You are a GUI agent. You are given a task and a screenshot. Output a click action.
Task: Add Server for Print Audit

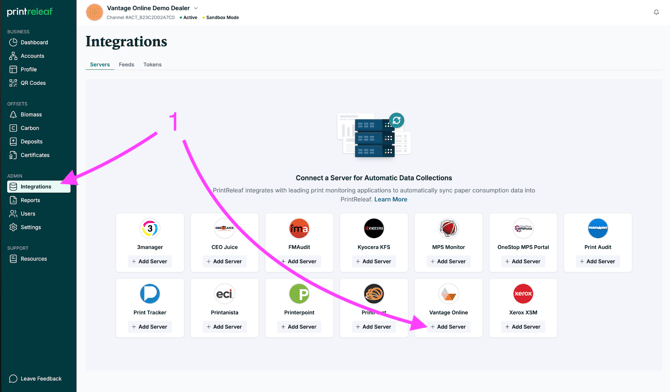pos(598,261)
